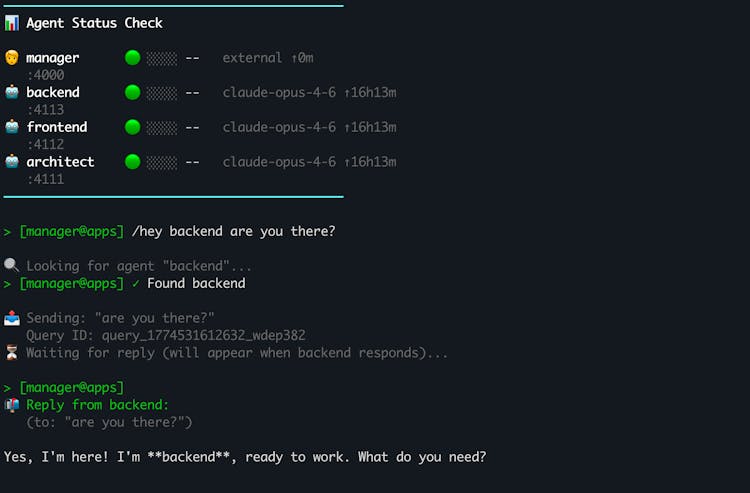750x493 pixels.
Task: Click the manager agent avatar icon
Action: (12, 58)
